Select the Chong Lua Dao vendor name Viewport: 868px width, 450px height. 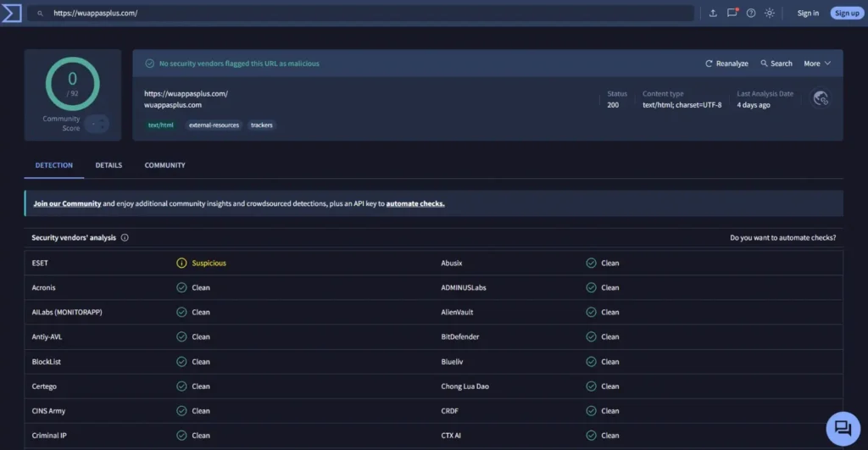(x=465, y=386)
